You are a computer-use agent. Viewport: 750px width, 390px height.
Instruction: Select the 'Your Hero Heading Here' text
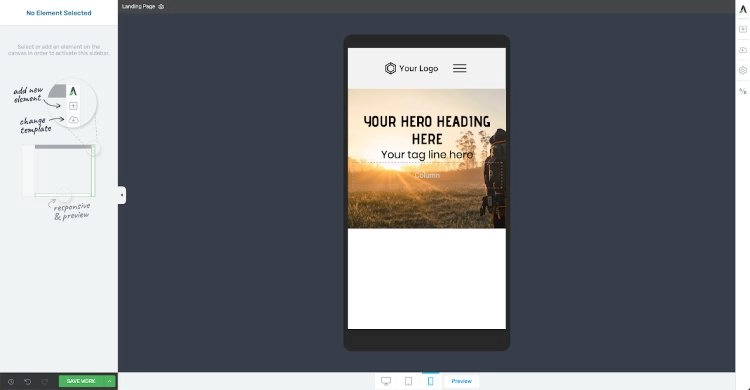pos(427,130)
